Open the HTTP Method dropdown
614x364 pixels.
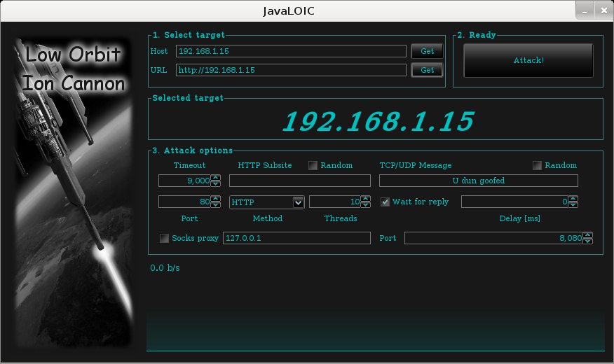(298, 202)
